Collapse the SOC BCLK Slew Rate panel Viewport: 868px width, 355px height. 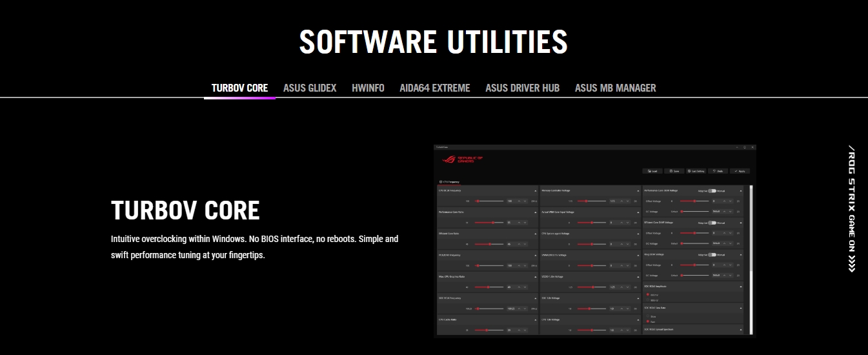(x=741, y=308)
